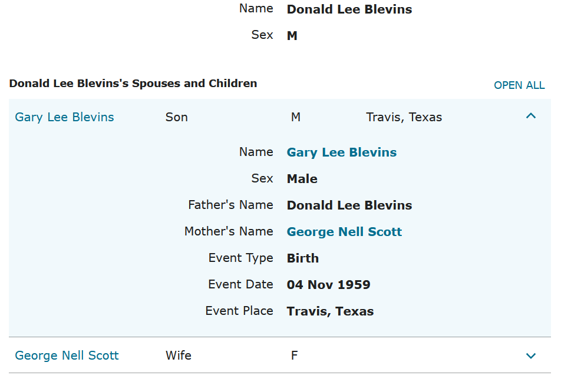Click the Son relationship text

point(176,117)
